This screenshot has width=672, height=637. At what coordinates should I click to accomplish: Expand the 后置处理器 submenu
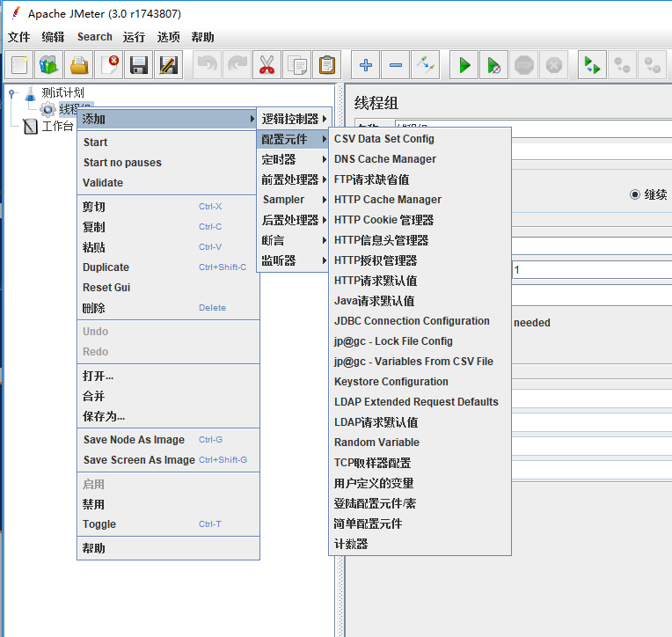[x=294, y=220]
